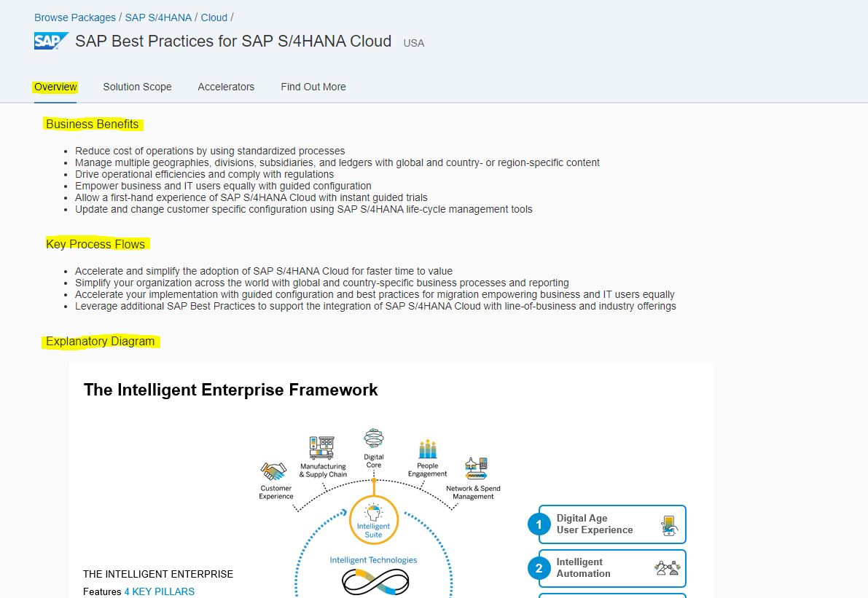This screenshot has height=598, width=868.
Task: Click the number 2 circle badge
Action: [x=539, y=568]
